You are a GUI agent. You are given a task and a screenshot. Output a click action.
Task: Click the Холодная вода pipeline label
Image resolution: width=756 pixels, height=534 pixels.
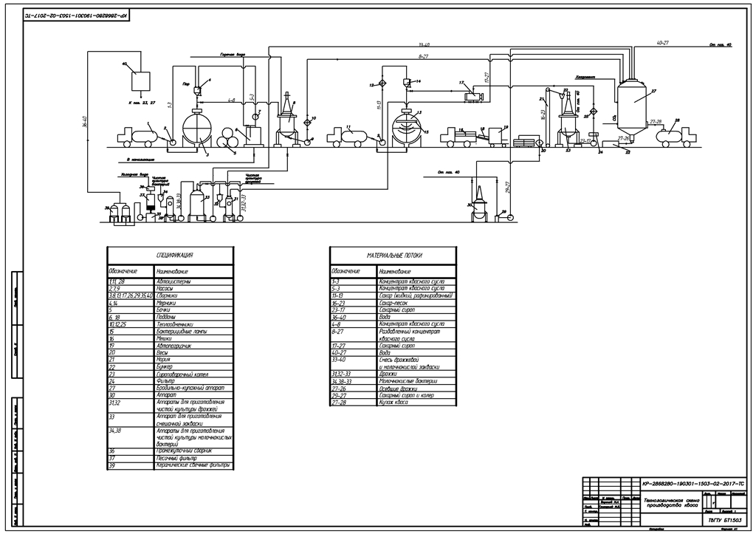[x=135, y=176]
